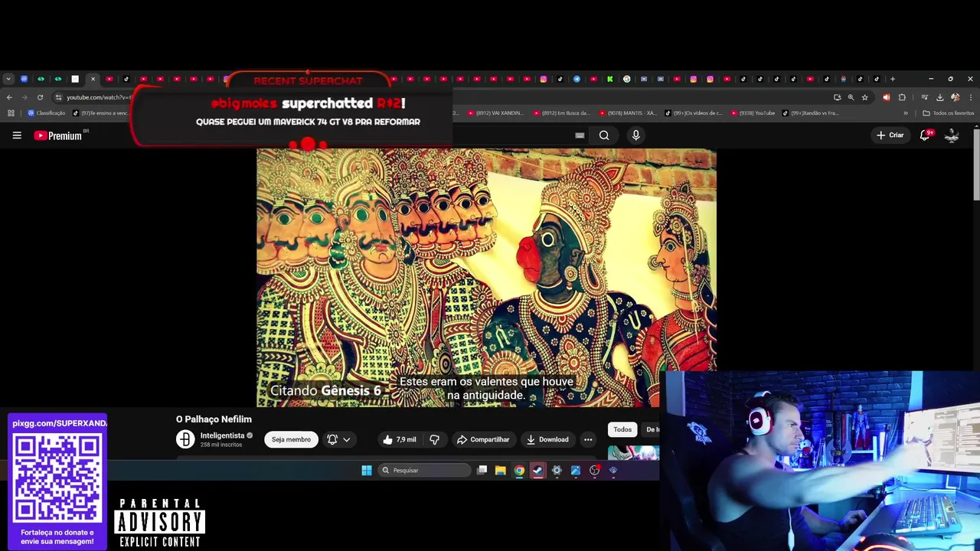The height and width of the screenshot is (551, 980).
Task: Share via Compartilhar button
Action: tap(483, 440)
